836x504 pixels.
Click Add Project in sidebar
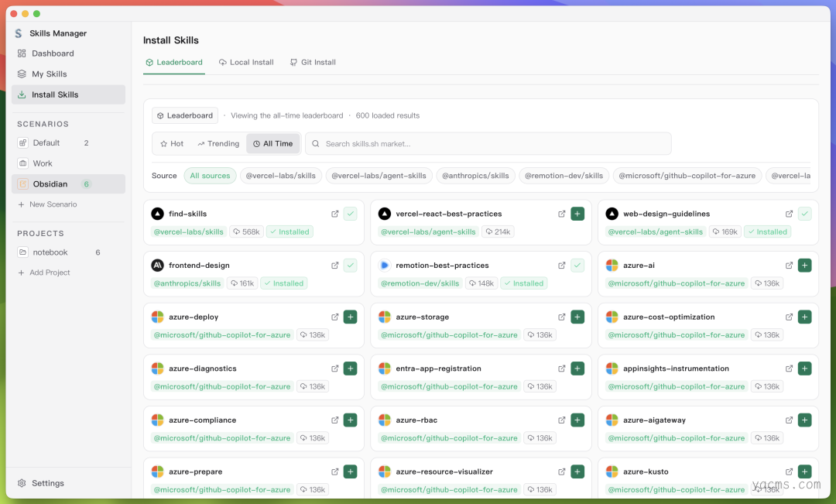click(44, 273)
